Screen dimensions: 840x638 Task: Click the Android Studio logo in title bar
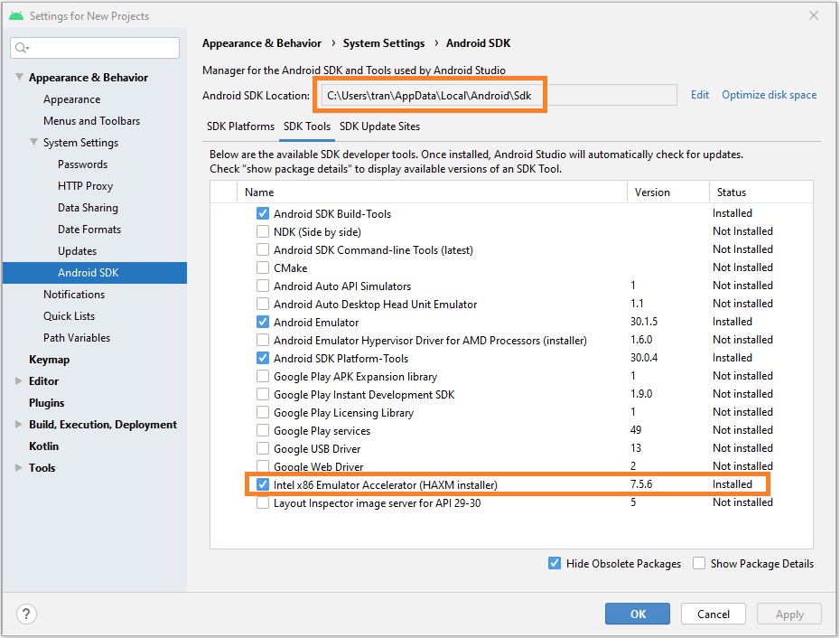(16, 16)
